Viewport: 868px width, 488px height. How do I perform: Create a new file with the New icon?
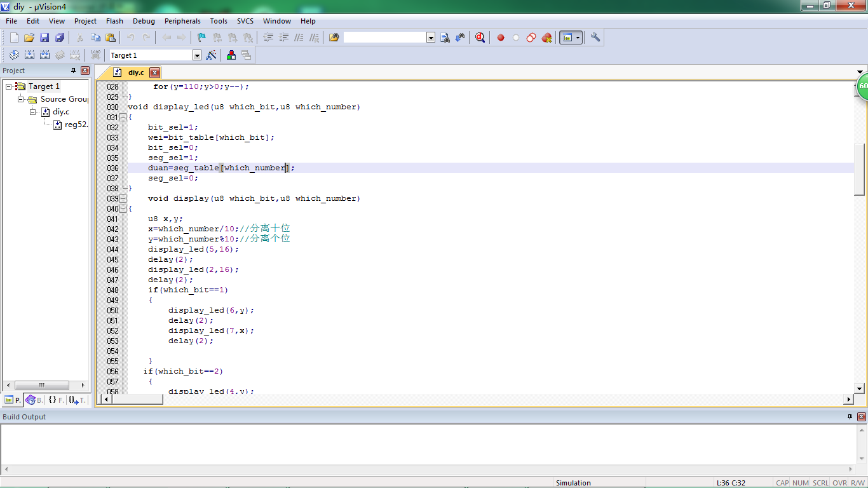(14, 37)
